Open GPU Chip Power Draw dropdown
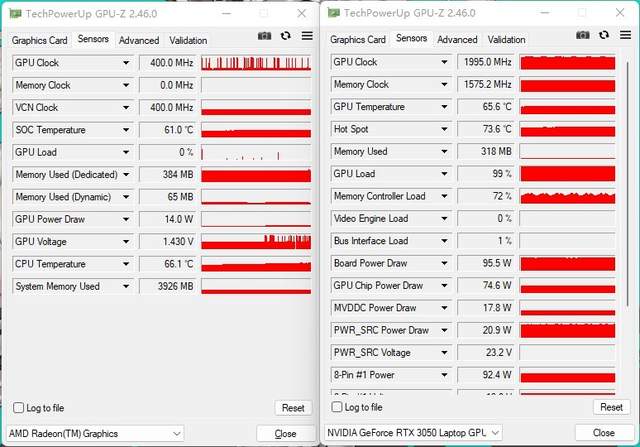 [x=444, y=286]
